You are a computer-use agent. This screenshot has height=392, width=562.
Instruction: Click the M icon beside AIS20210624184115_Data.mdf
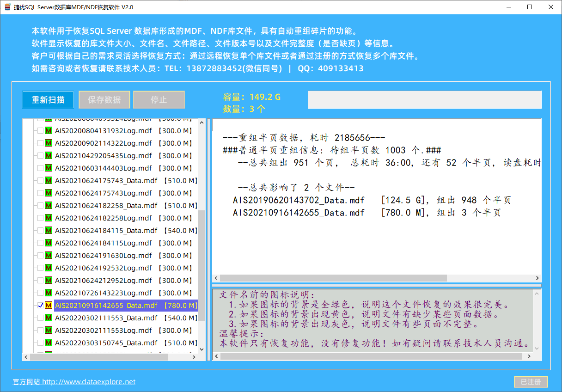[x=48, y=231]
